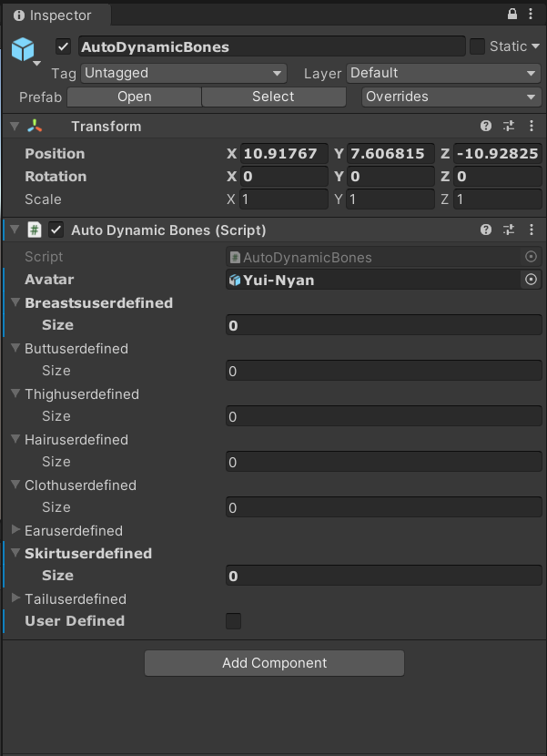Open the Inspector panel kebab menu

pyautogui.click(x=532, y=15)
